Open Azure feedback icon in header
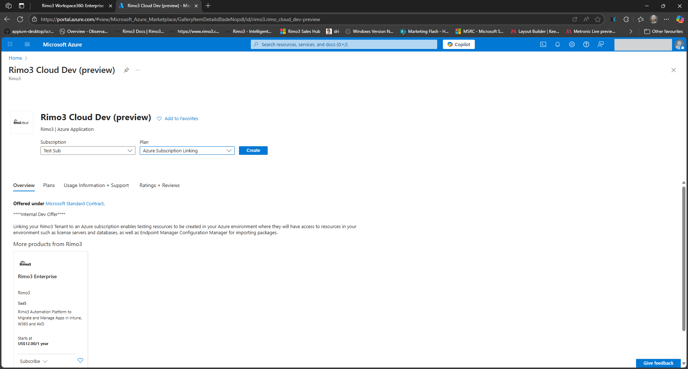This screenshot has height=369, width=688. (x=601, y=44)
